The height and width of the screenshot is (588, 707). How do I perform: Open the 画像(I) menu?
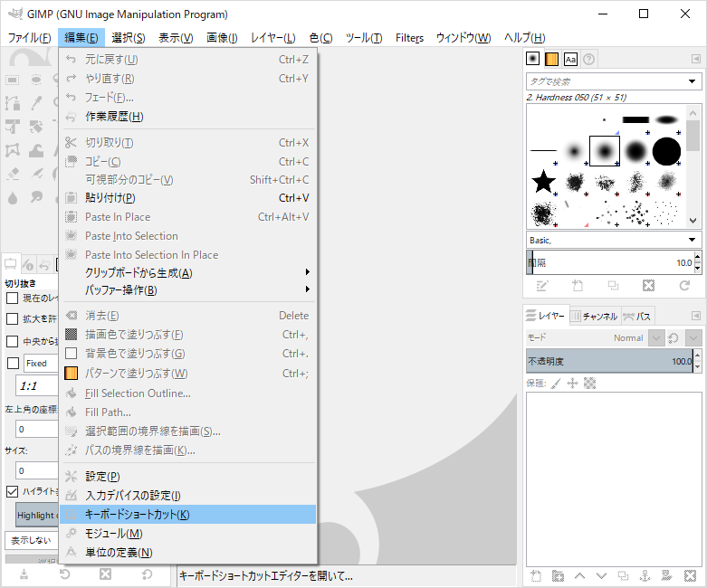click(x=222, y=38)
